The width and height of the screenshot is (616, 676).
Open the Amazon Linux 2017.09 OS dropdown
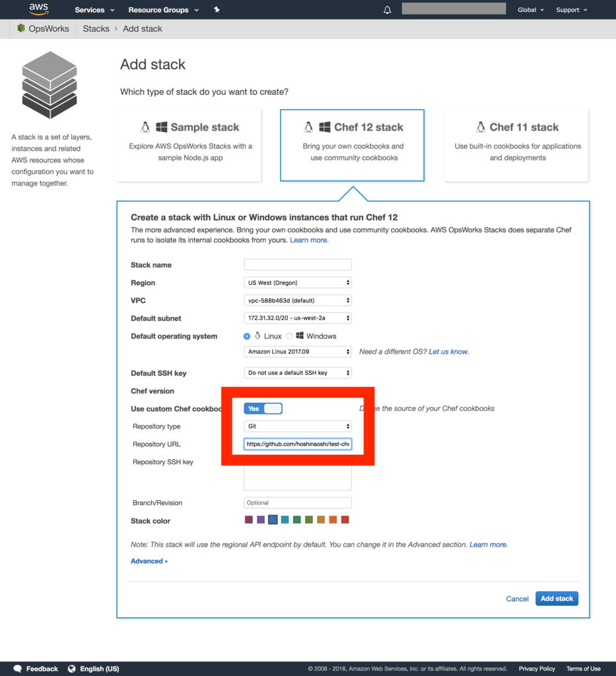[x=298, y=352]
